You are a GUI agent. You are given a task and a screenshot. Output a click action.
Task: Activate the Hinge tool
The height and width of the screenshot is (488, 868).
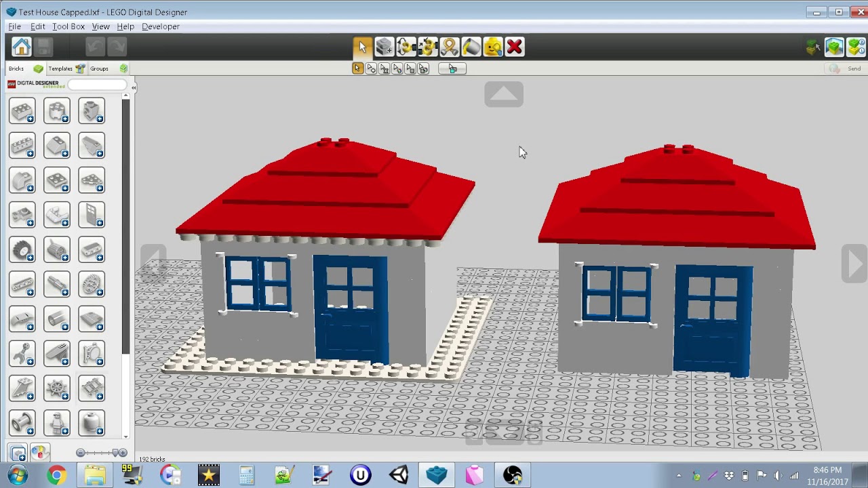pos(406,47)
